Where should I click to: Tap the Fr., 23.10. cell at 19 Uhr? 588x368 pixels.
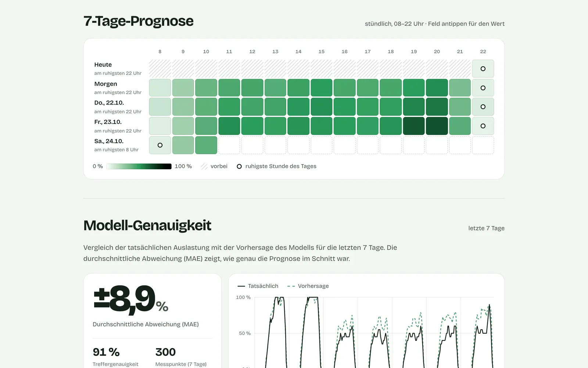click(414, 126)
